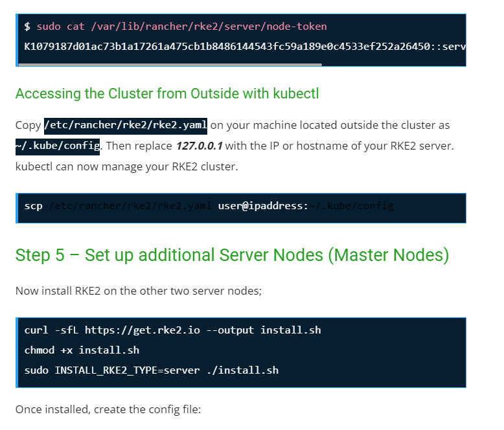Click the inline /etc/rancher/rke2/rke2.yaml code text

(x=126, y=125)
